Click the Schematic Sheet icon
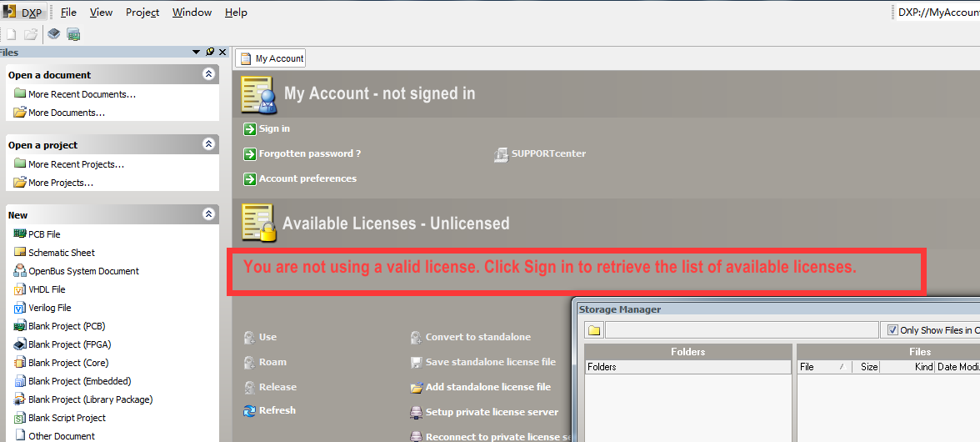Viewport: 980px width, 442px height. pyautogui.click(x=19, y=253)
